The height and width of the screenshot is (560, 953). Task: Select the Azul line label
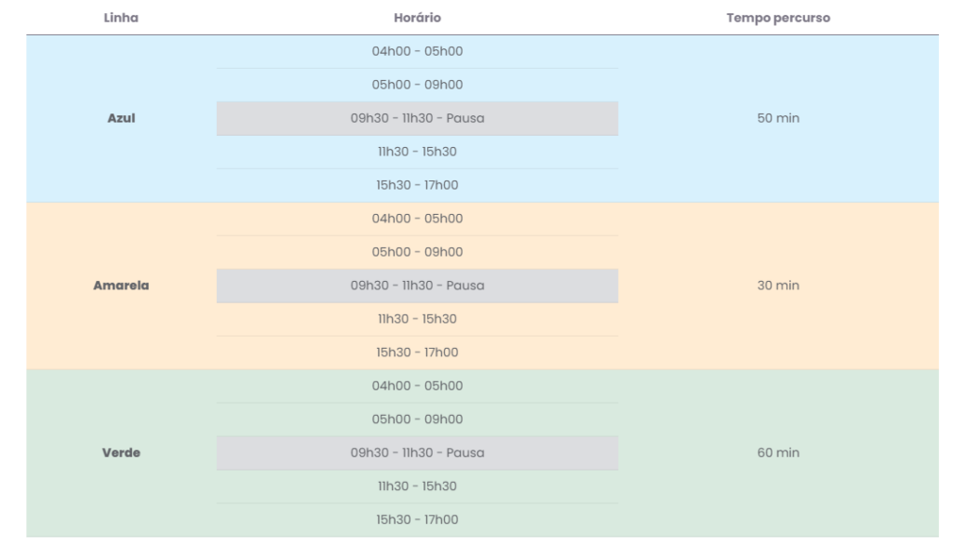point(121,118)
